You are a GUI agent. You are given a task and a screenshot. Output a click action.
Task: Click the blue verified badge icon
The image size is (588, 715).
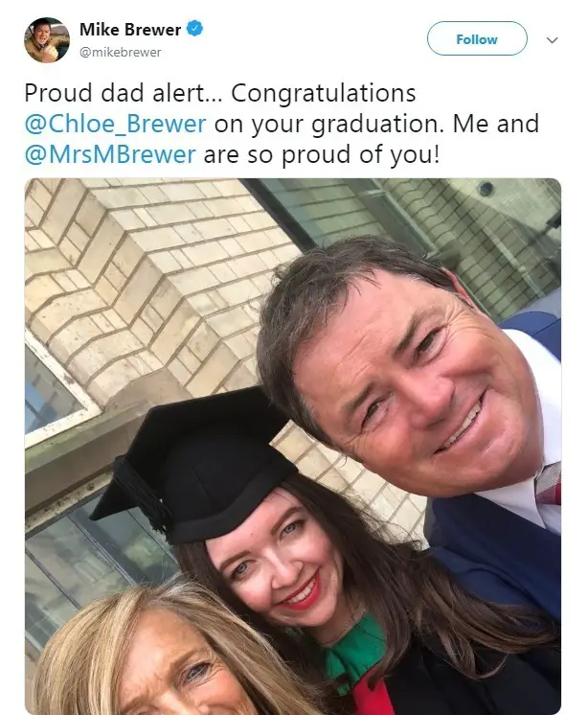tap(195, 29)
